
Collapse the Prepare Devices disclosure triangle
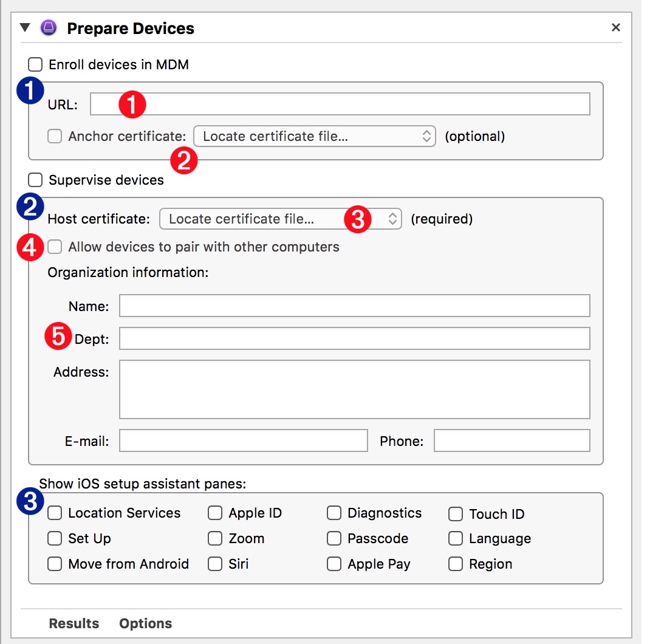[25, 28]
